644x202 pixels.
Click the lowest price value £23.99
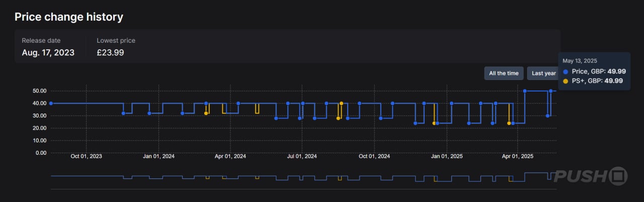(111, 52)
